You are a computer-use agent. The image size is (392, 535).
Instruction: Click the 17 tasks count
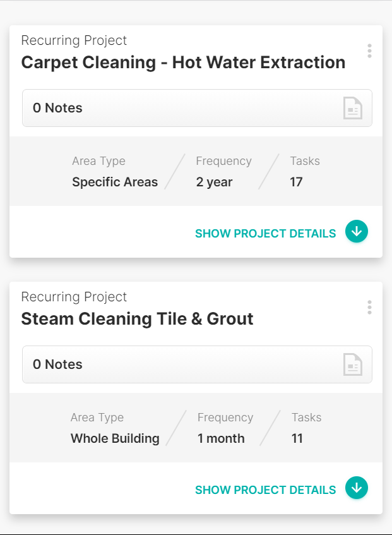click(296, 182)
